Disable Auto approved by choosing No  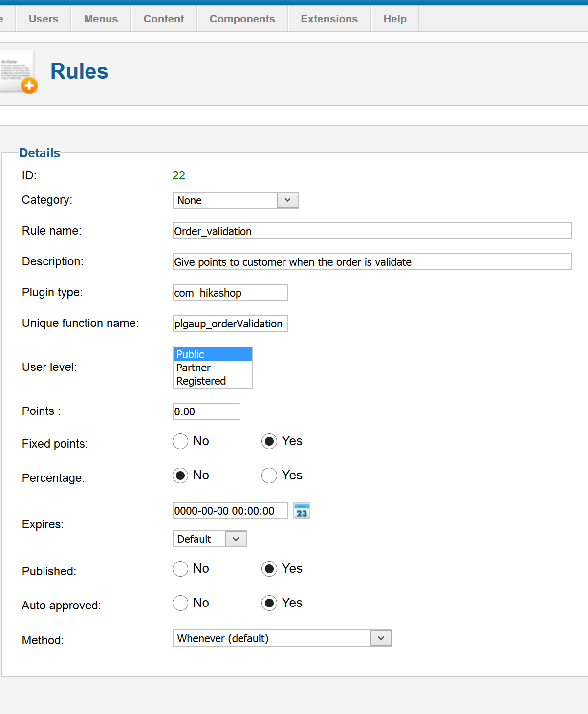click(180, 603)
